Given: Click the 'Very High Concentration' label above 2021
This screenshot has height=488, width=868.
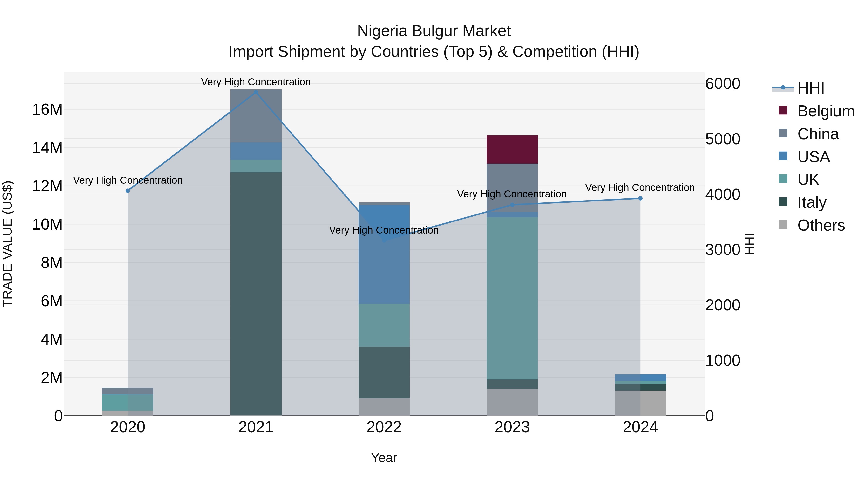Looking at the screenshot, I should click(256, 82).
